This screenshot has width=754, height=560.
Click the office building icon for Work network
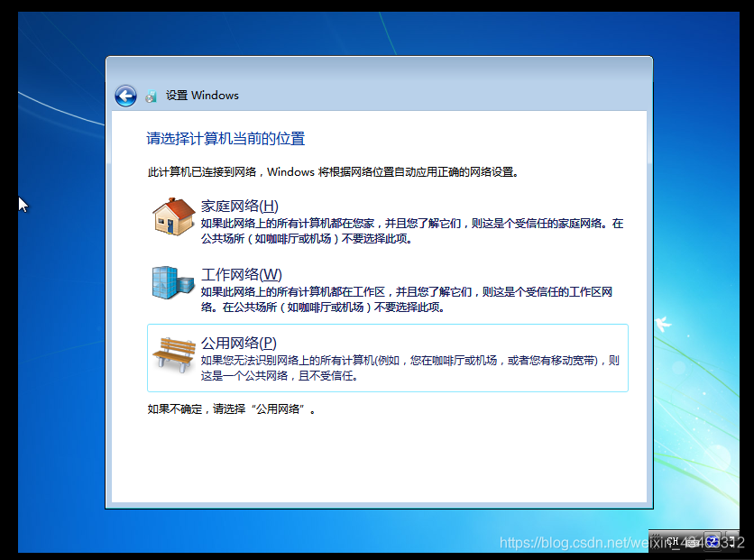[173, 282]
